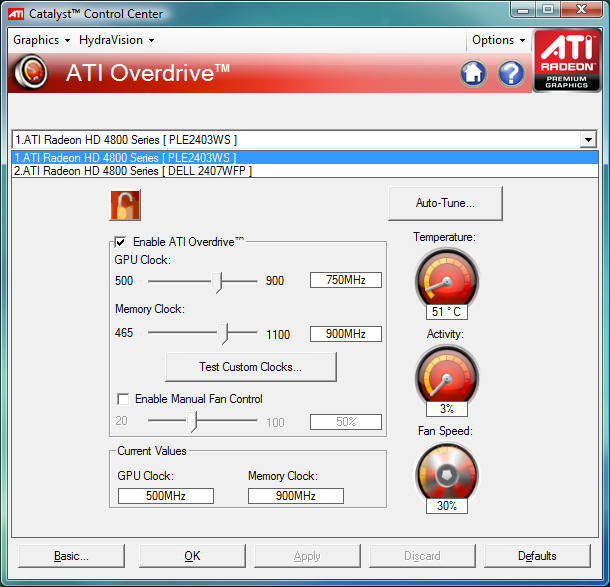The image size is (610, 587).
Task: Switch to Basic view
Action: pos(71,556)
